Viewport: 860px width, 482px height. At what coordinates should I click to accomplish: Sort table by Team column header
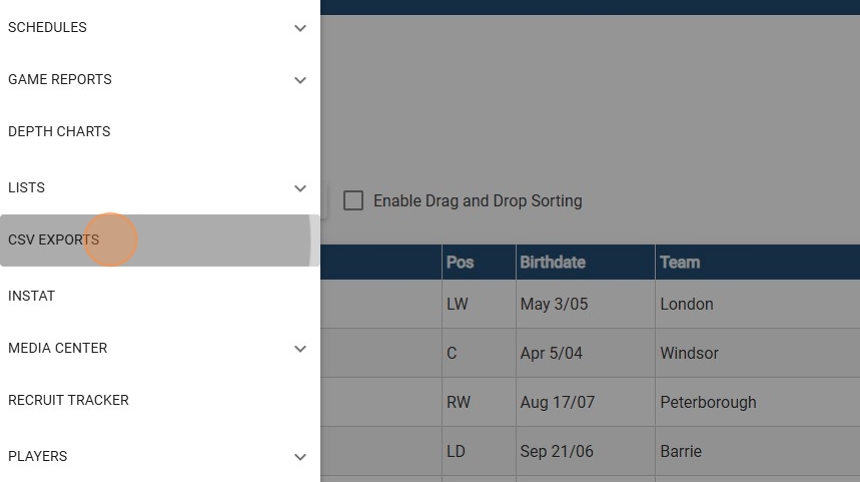[x=680, y=262]
